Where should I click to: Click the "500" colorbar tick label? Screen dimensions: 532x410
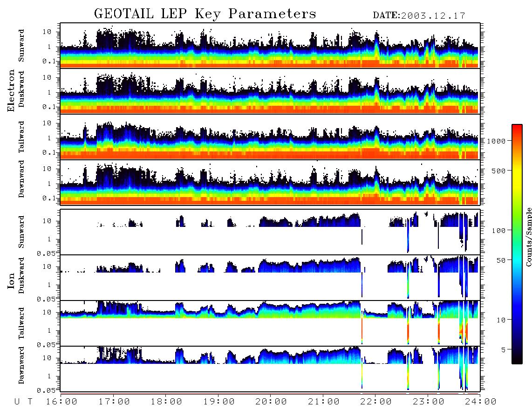tap(498, 171)
